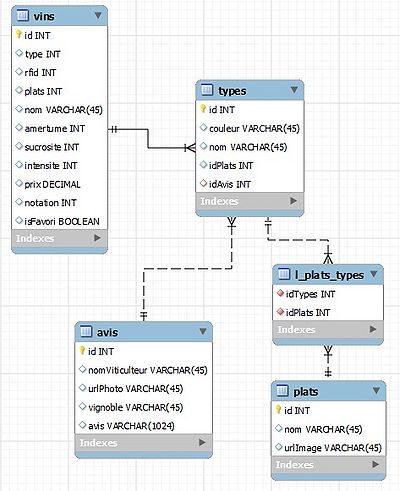The image size is (400, 491).
Task: Select the id primary key icon in vins
Action: tap(19, 34)
